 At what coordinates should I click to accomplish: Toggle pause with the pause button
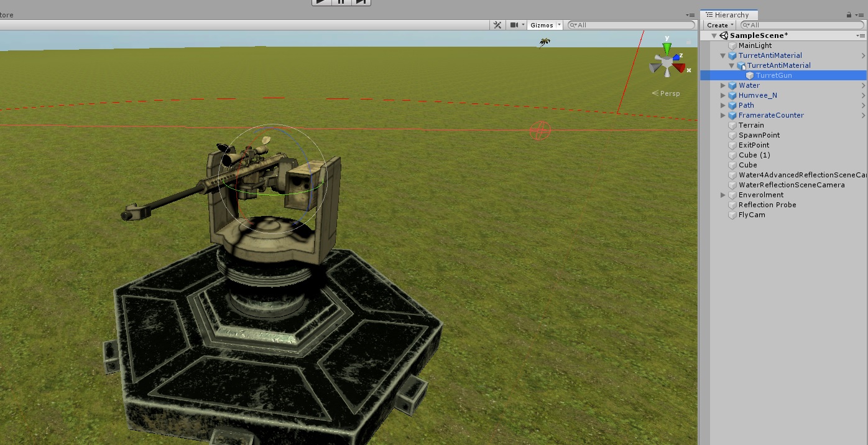[x=341, y=2]
